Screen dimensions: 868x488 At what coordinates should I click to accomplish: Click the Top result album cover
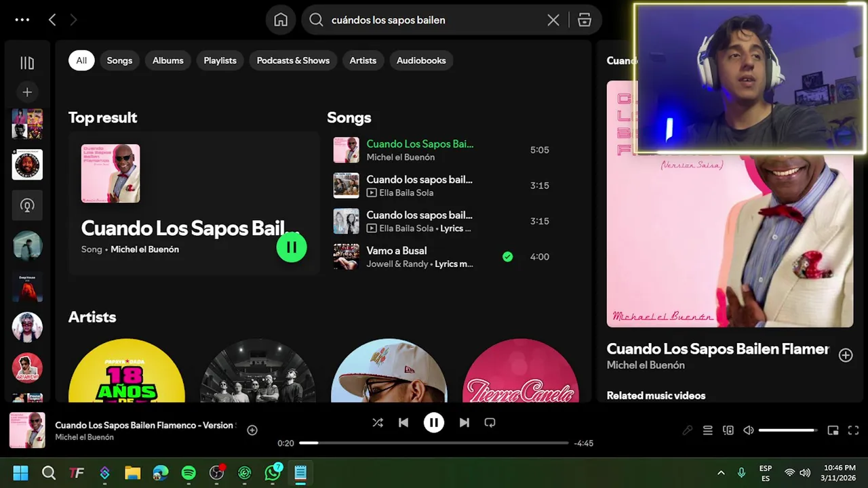click(111, 174)
